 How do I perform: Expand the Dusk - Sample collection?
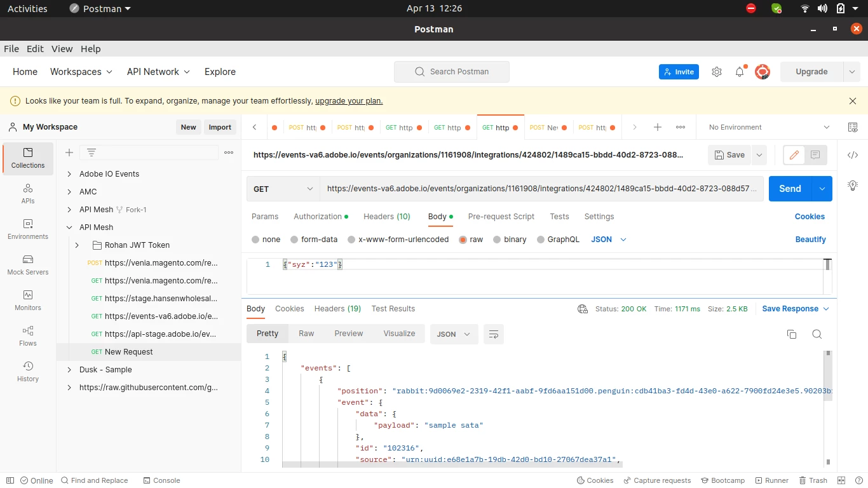[x=69, y=369]
